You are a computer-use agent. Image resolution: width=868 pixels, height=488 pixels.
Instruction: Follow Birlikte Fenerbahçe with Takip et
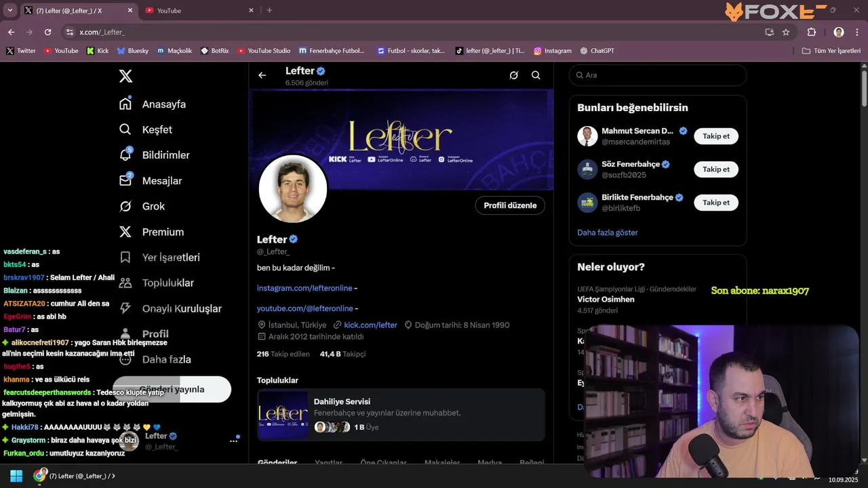coord(715,203)
